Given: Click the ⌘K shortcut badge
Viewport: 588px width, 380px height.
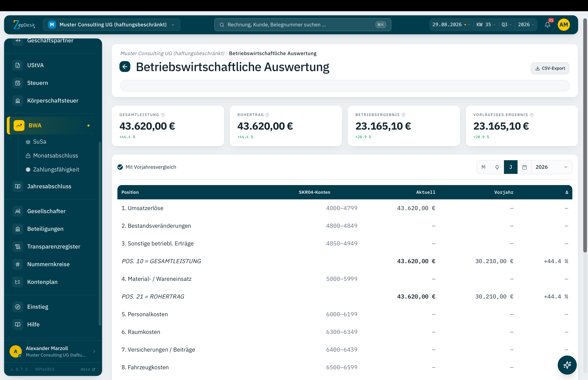Looking at the screenshot, I should pos(380,25).
